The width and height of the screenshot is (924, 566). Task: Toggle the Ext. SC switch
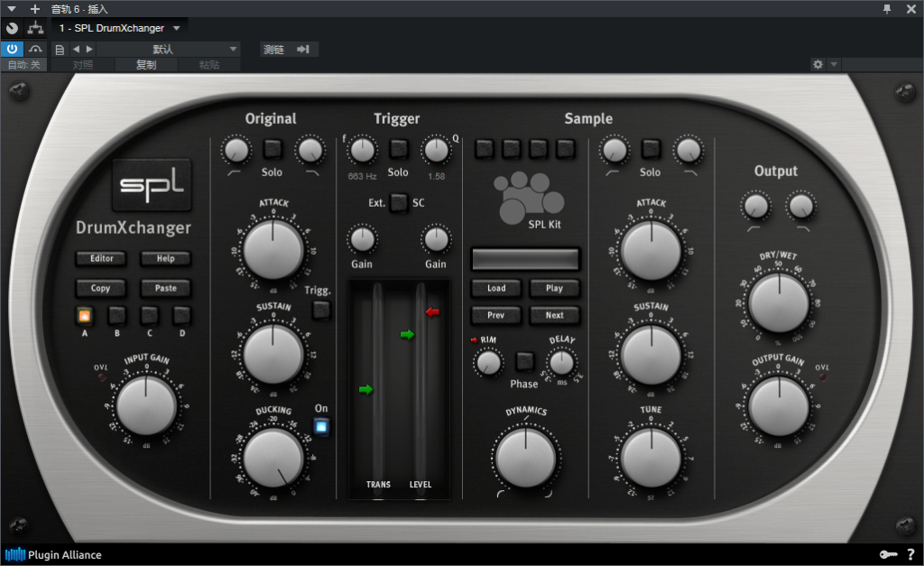pyautogui.click(x=399, y=203)
